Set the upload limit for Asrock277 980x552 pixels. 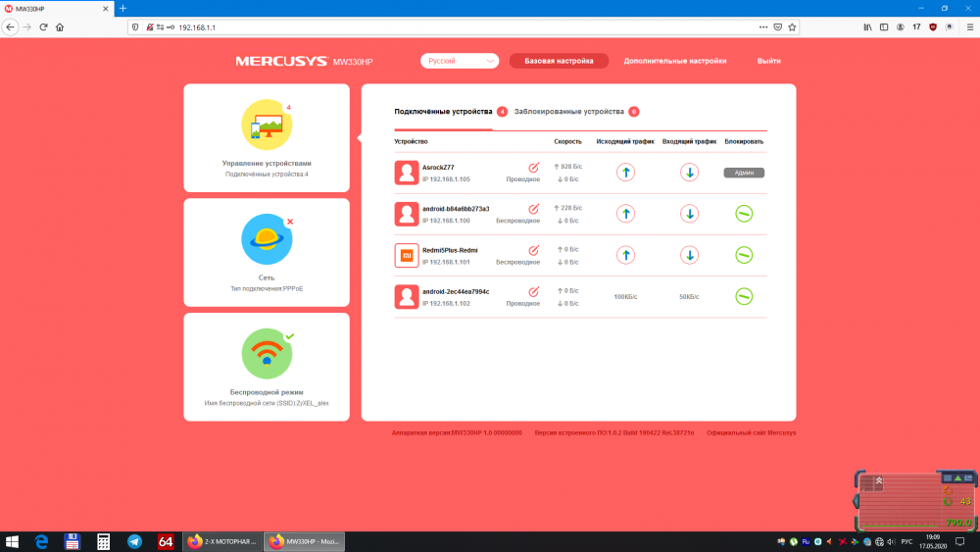625,173
